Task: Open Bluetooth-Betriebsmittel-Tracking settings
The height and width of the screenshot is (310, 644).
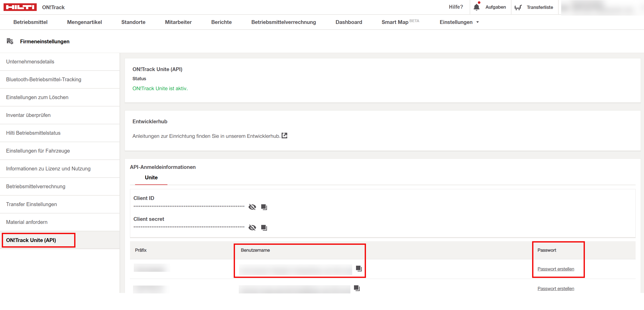Action: pyautogui.click(x=44, y=79)
